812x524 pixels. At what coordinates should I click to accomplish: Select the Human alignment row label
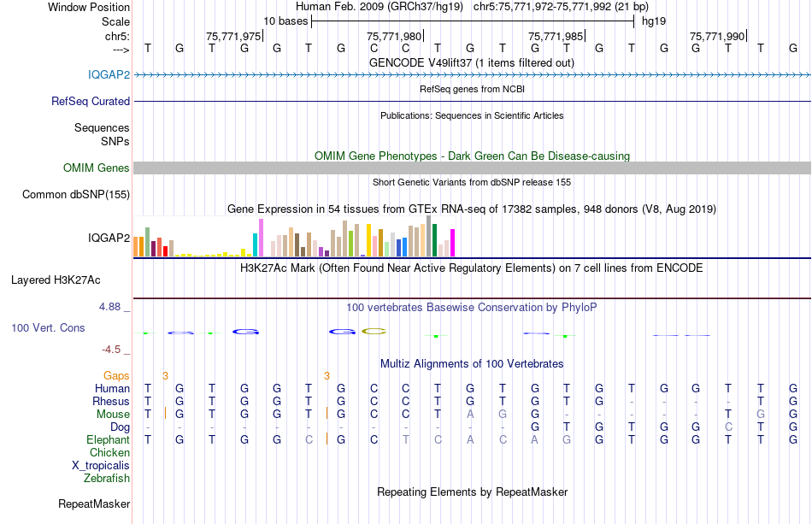coord(112,388)
